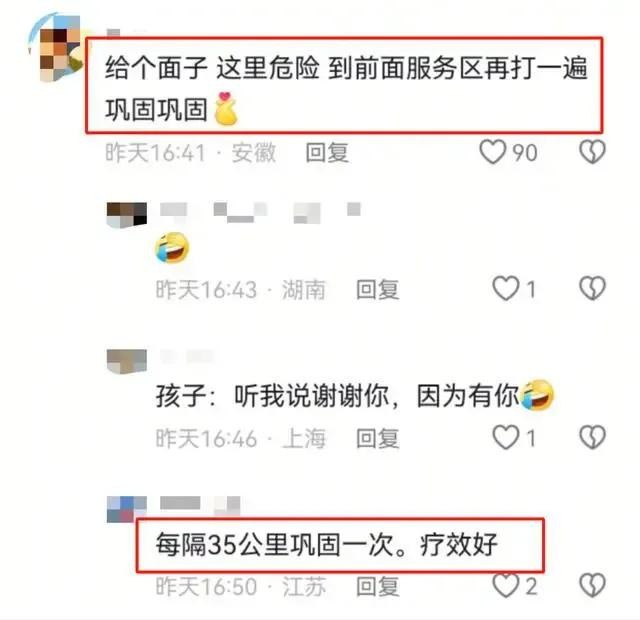The width and height of the screenshot is (640, 620).
Task: Dislike the Shanghai reply
Action: pyautogui.click(x=592, y=437)
